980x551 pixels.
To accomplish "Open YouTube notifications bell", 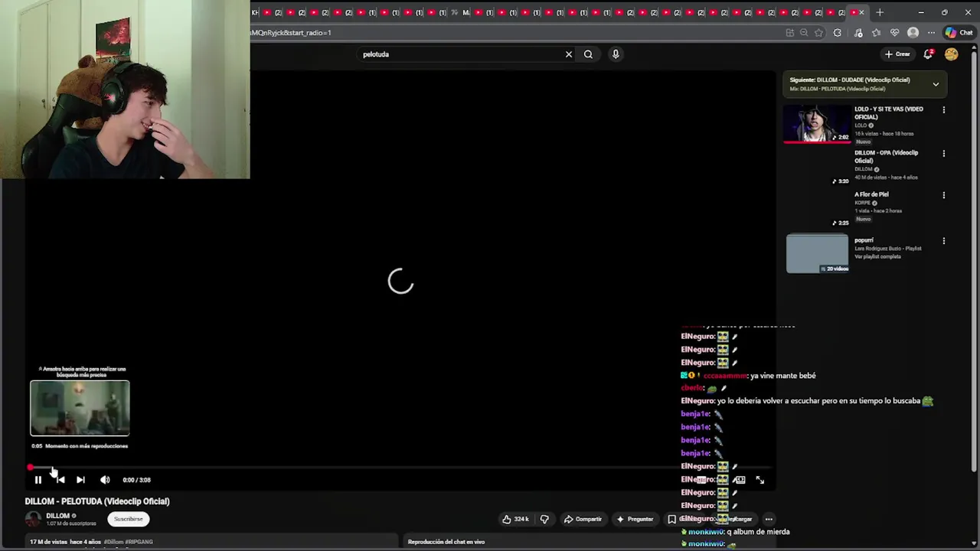I will click(928, 54).
